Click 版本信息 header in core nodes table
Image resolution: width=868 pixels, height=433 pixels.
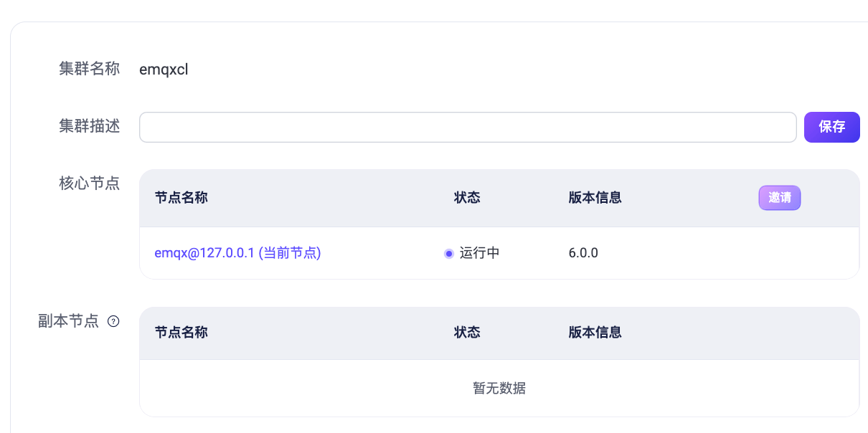595,198
